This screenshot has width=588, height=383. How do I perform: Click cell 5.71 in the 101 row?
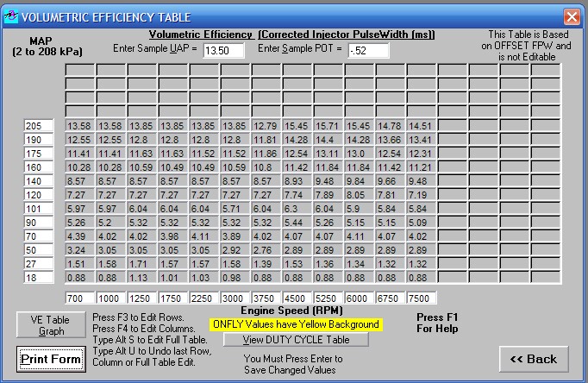point(235,209)
